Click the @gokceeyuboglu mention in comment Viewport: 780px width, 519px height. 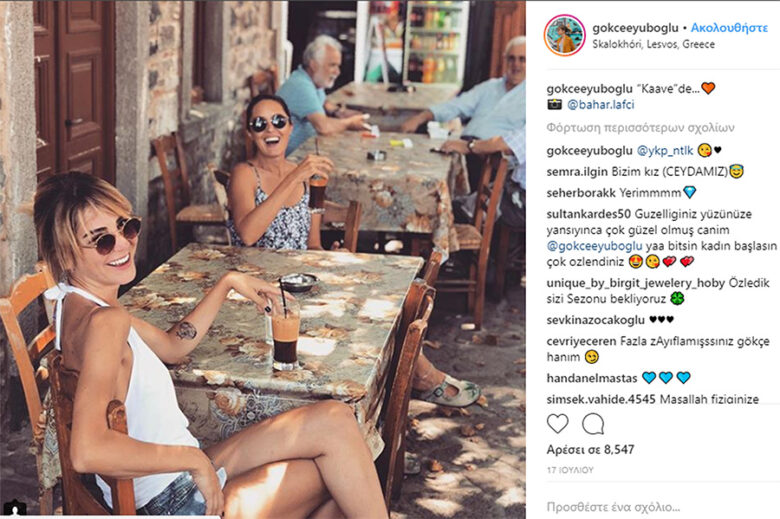[594, 246]
